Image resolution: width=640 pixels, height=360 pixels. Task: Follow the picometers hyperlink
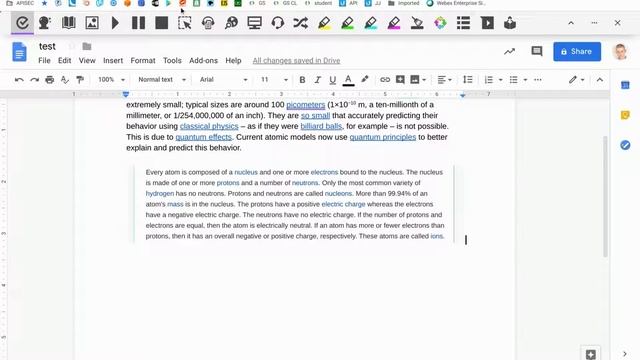click(x=305, y=105)
